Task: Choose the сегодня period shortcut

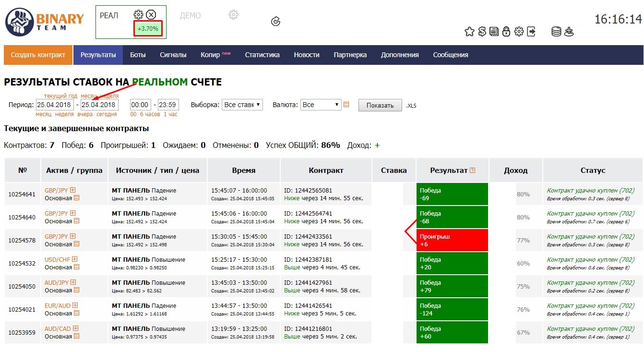Action: coord(107,114)
